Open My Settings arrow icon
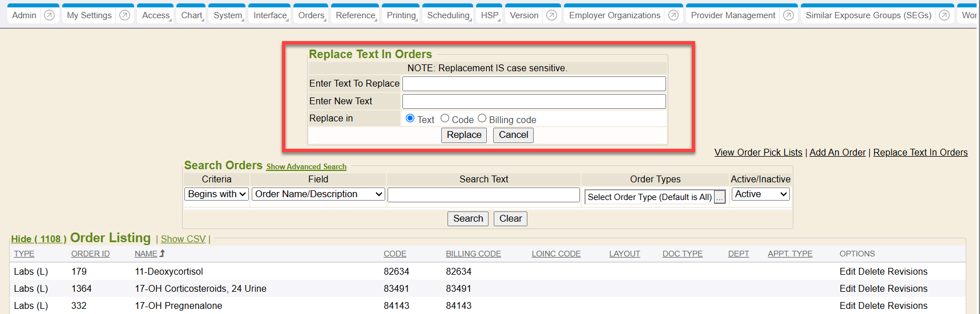The image size is (980, 314). pyautogui.click(x=124, y=15)
